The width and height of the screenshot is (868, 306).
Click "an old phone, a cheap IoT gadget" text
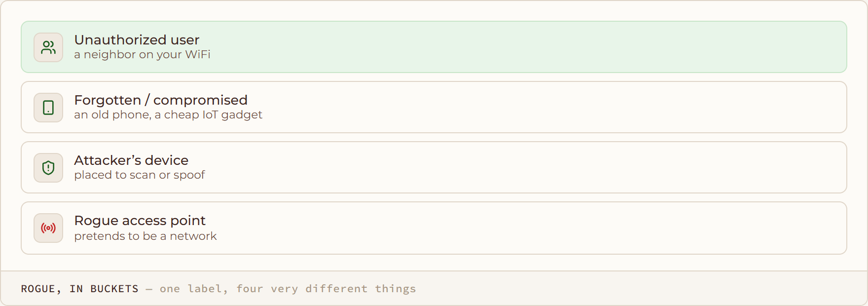[168, 115]
